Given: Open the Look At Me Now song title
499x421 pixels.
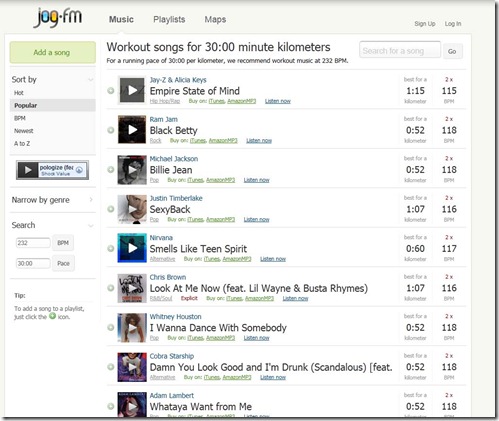Looking at the screenshot, I should 259,288.
